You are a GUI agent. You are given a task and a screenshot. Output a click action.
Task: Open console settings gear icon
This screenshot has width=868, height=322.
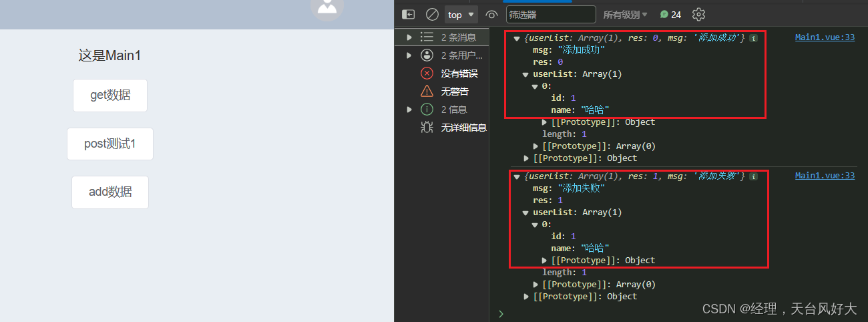[698, 14]
